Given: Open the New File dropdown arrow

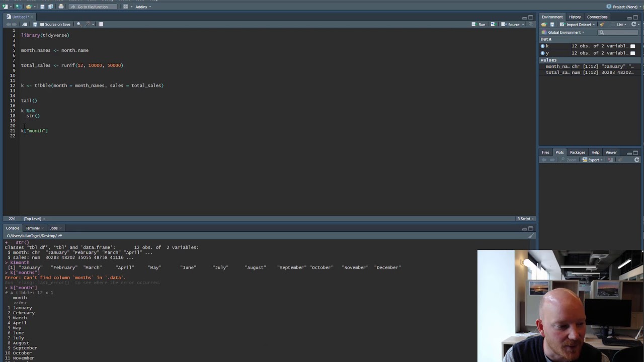Looking at the screenshot, I should coord(11,7).
